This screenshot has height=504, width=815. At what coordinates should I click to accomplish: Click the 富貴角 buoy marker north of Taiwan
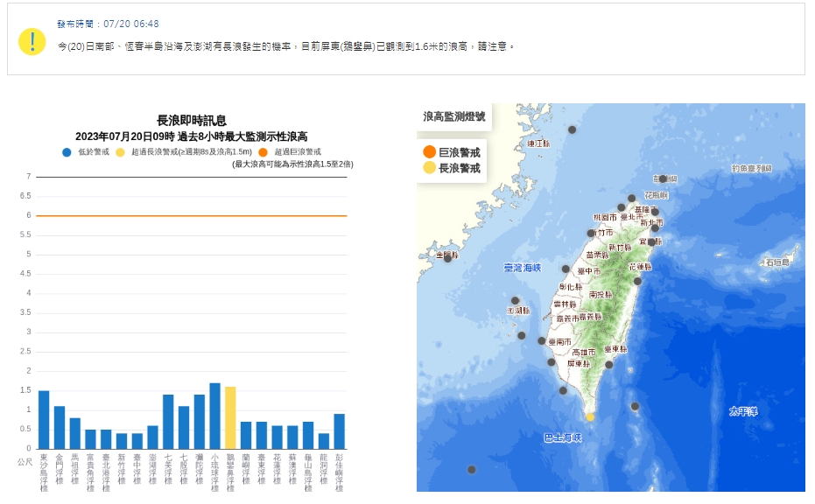(x=631, y=199)
